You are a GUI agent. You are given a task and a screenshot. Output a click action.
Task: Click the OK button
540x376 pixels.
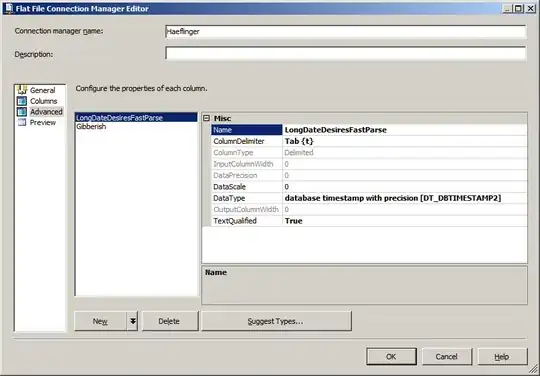click(x=391, y=356)
